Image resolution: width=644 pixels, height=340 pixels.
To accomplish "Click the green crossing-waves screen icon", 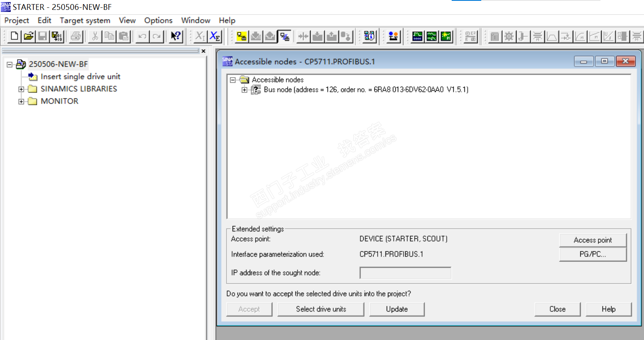I will pyautogui.click(x=432, y=36).
